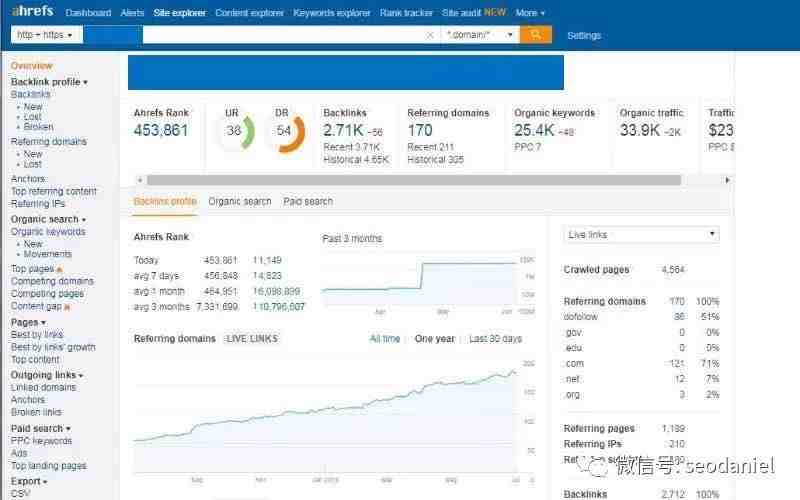Screen dimensions: 800x500
Task: Switch to the Paid search tab
Action: (308, 202)
